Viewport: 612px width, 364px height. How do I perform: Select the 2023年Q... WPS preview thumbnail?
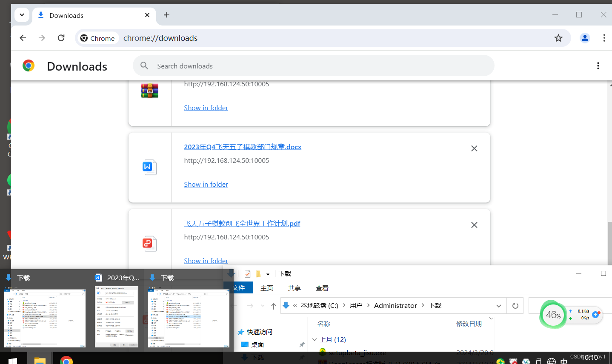117,317
